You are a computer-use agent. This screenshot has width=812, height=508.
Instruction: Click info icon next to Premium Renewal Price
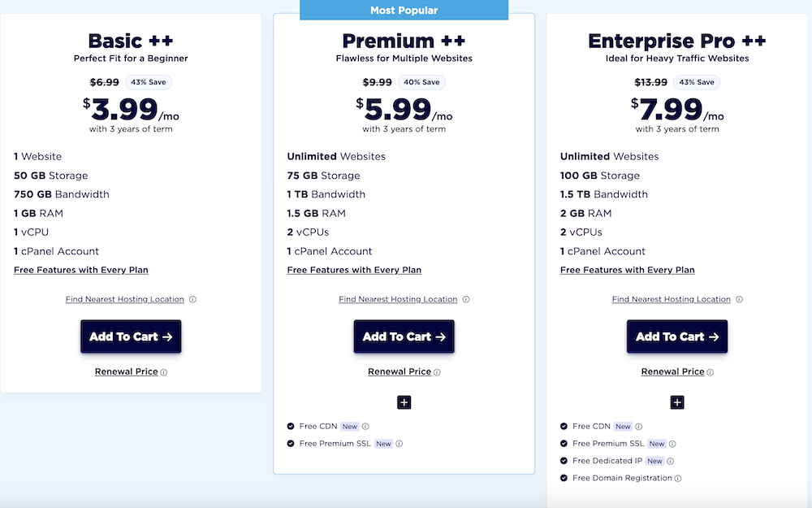(437, 372)
